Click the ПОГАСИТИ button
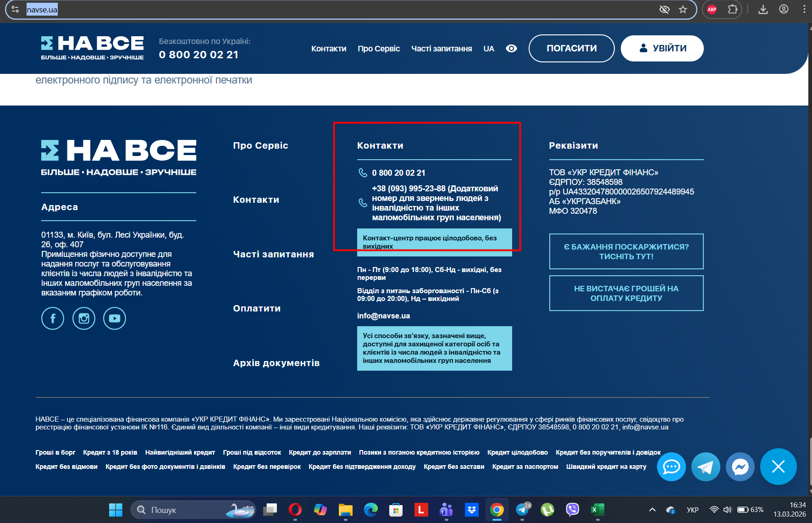Screen dimensions: 812x523 click(572, 48)
